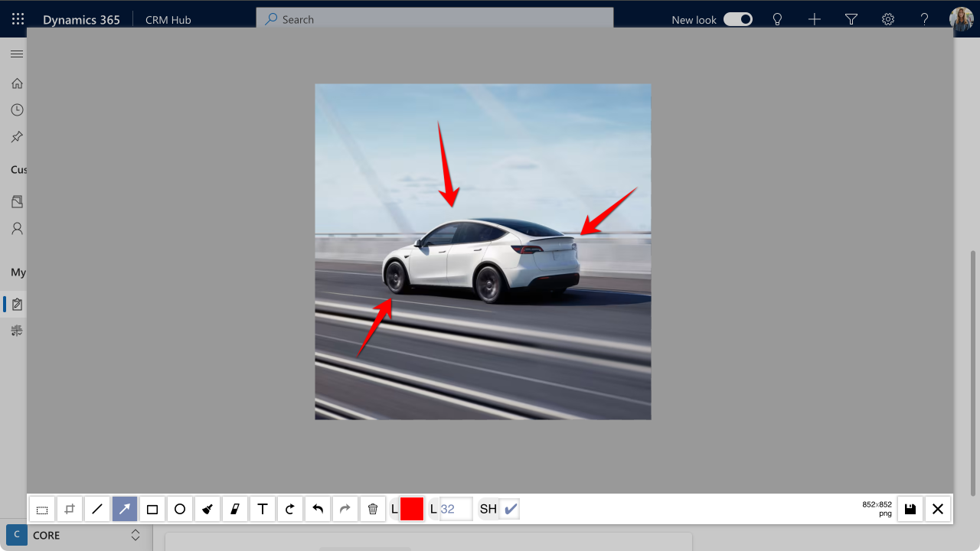
Task: Open the clipboard activities sidebar icon
Action: pos(17,305)
